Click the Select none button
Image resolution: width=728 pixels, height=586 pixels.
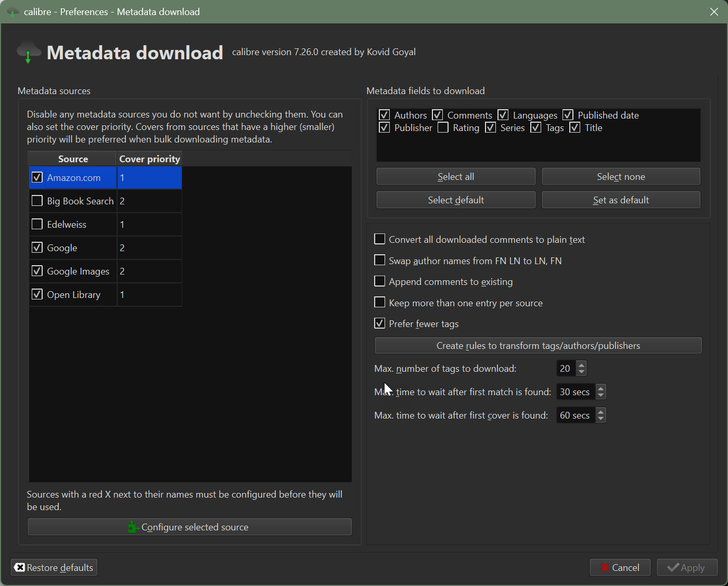[x=621, y=176]
